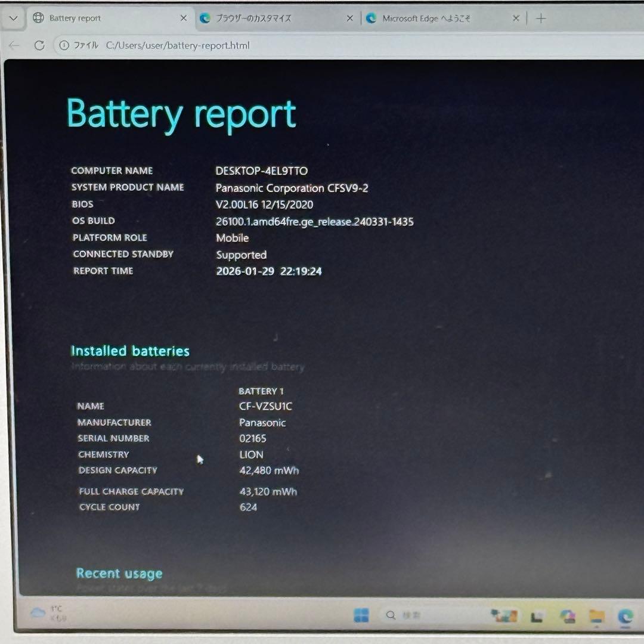Open the weather widget on taskbar
The width and height of the screenshot is (644, 644).
(x=49, y=613)
